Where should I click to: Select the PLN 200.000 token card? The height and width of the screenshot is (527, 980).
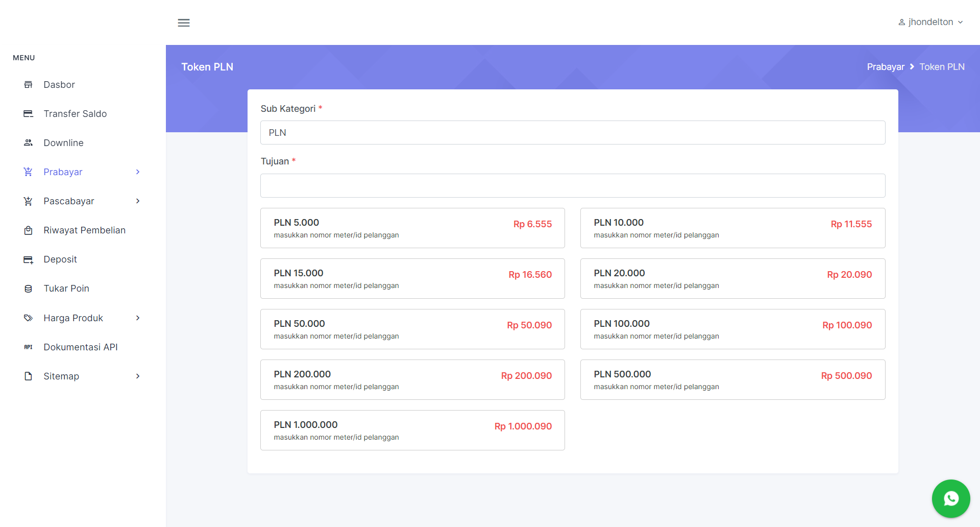(412, 379)
